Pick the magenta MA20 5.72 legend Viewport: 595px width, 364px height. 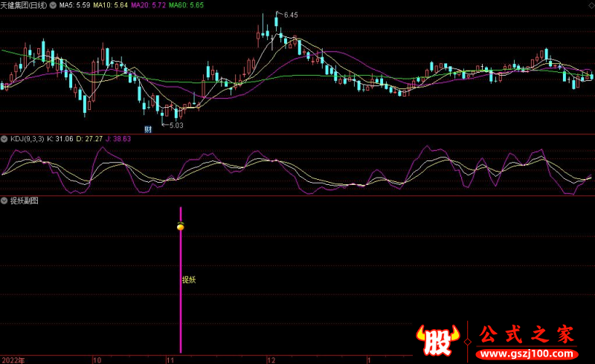(147, 4)
